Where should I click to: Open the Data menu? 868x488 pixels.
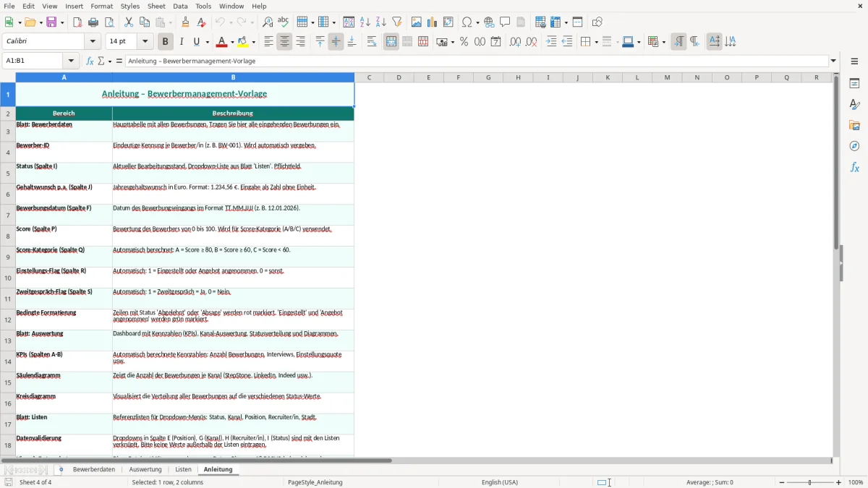pyautogui.click(x=180, y=6)
